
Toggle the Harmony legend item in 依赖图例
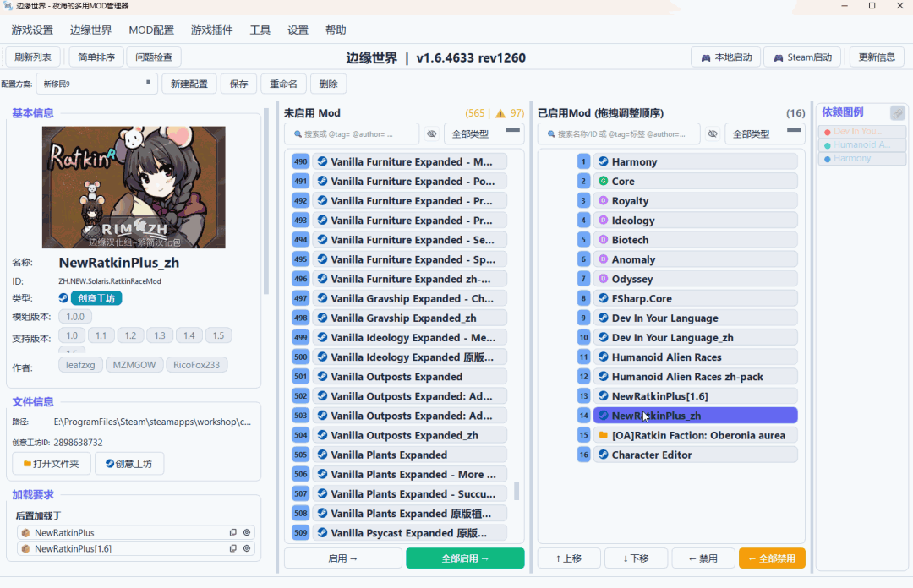click(x=861, y=158)
